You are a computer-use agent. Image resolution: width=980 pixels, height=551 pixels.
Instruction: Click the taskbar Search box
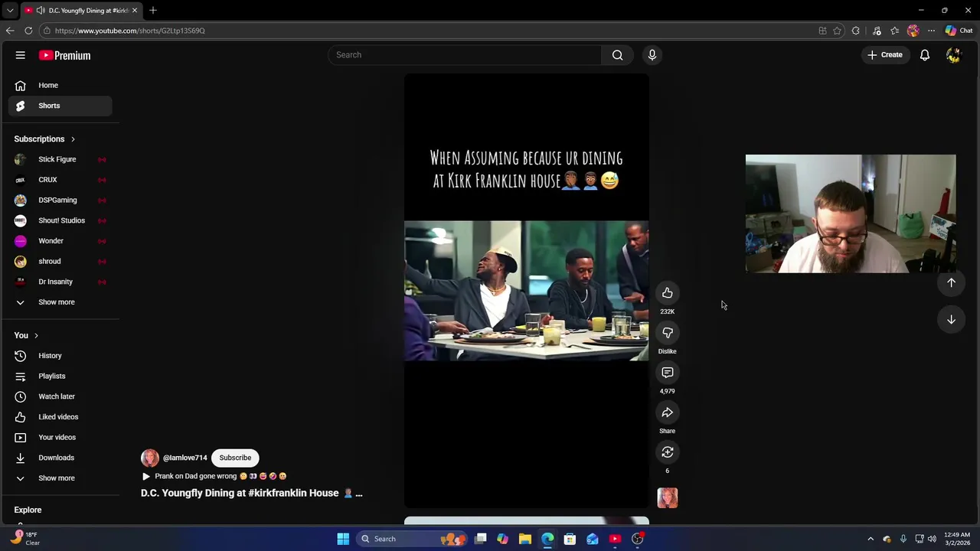[413, 539]
